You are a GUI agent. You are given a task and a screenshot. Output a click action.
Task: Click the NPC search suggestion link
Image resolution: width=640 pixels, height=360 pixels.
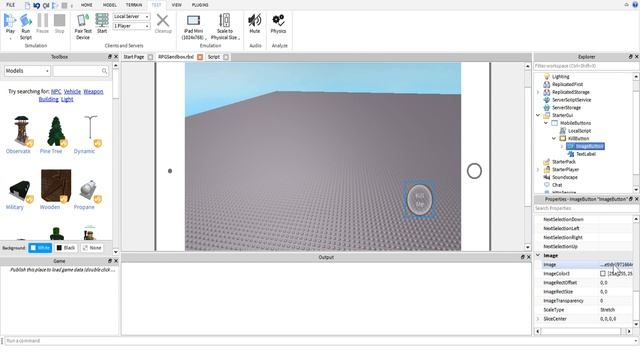[x=56, y=91]
